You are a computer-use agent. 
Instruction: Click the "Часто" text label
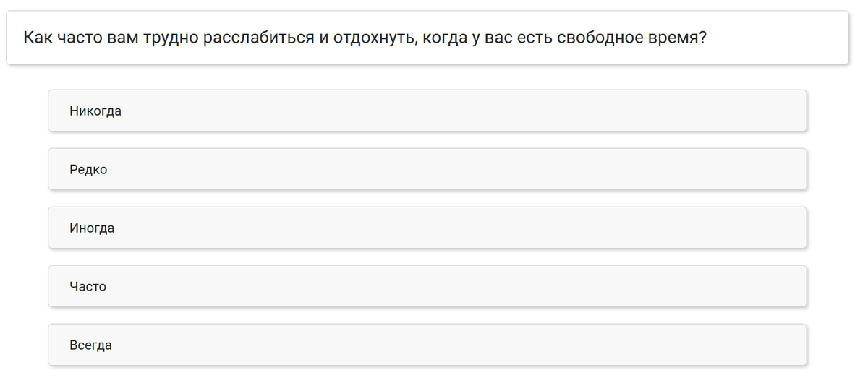(x=88, y=287)
